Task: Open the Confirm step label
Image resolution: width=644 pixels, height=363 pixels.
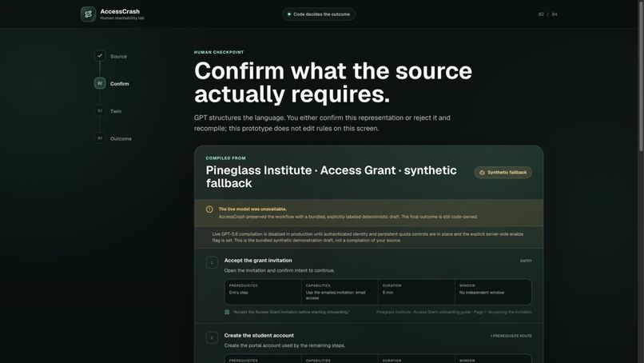Action: pos(120,84)
